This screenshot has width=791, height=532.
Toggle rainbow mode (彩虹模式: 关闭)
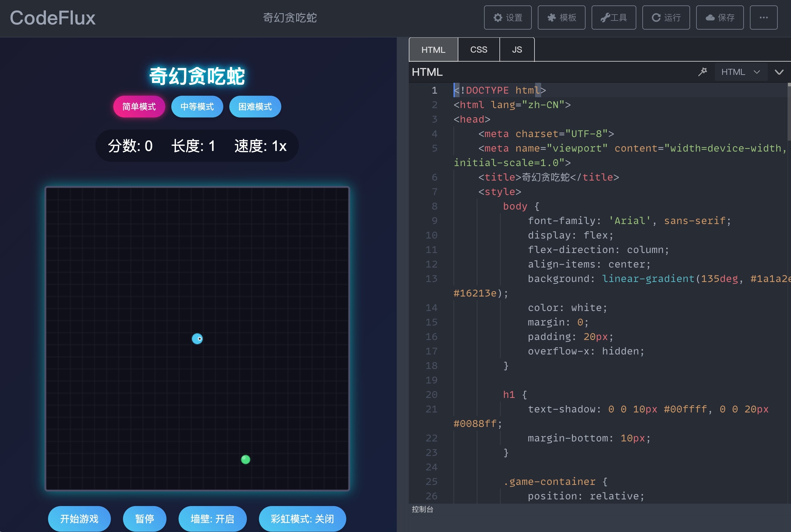point(302,519)
